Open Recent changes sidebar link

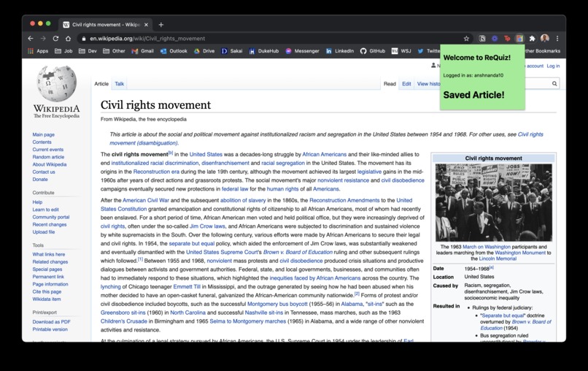click(50, 224)
